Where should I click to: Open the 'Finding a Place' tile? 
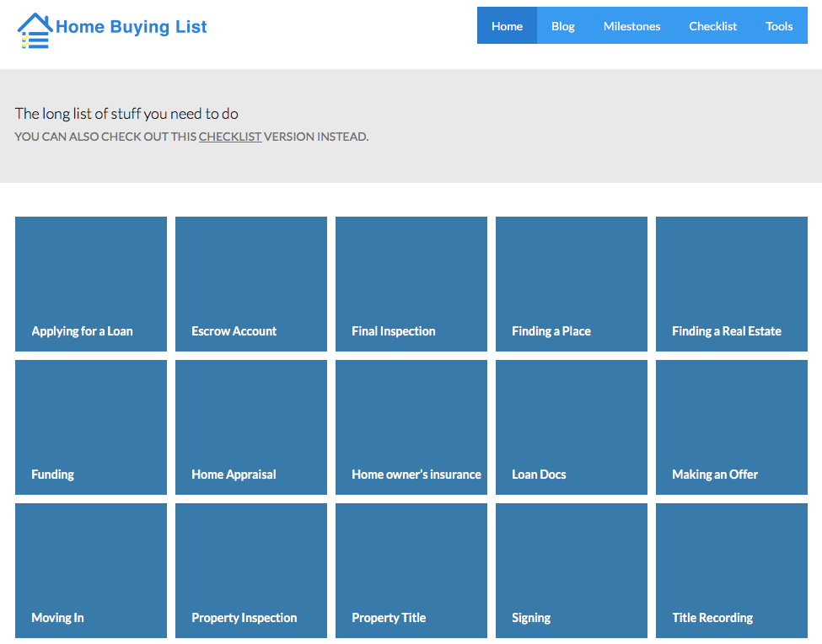click(x=571, y=284)
